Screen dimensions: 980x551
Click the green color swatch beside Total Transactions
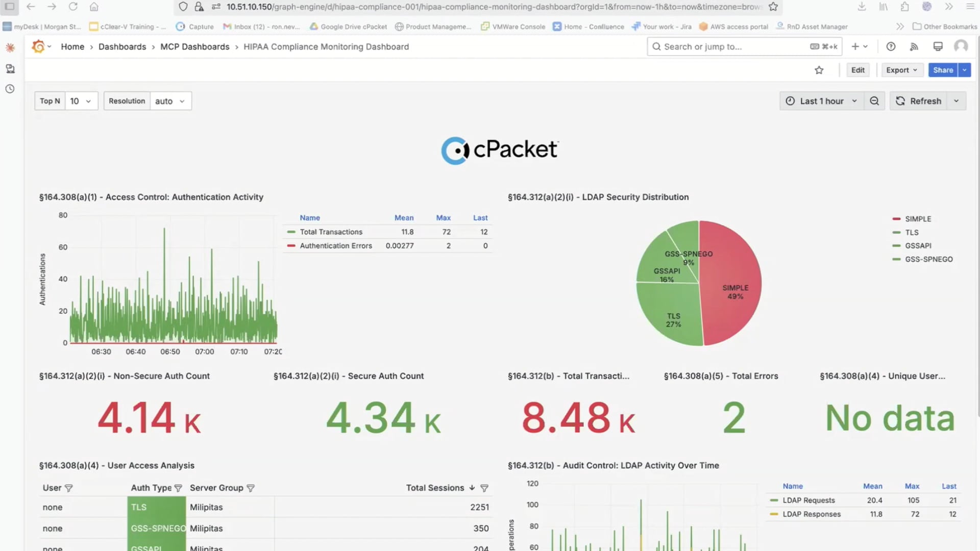[291, 232]
